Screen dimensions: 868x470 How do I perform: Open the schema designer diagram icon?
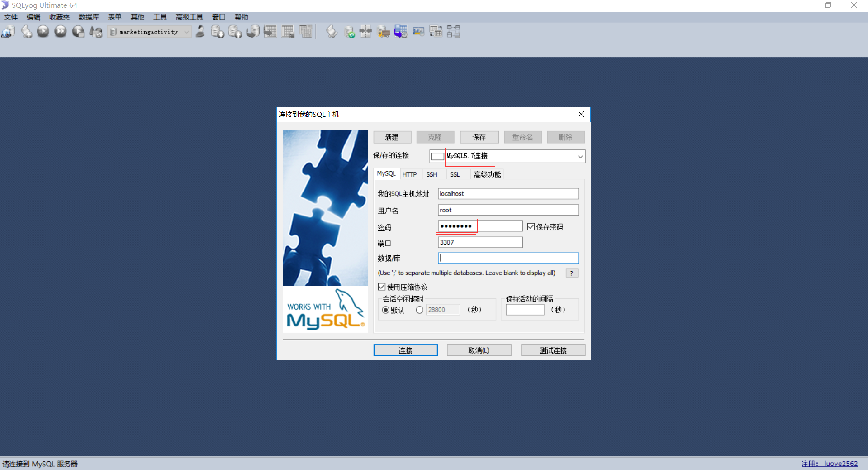pos(454,32)
